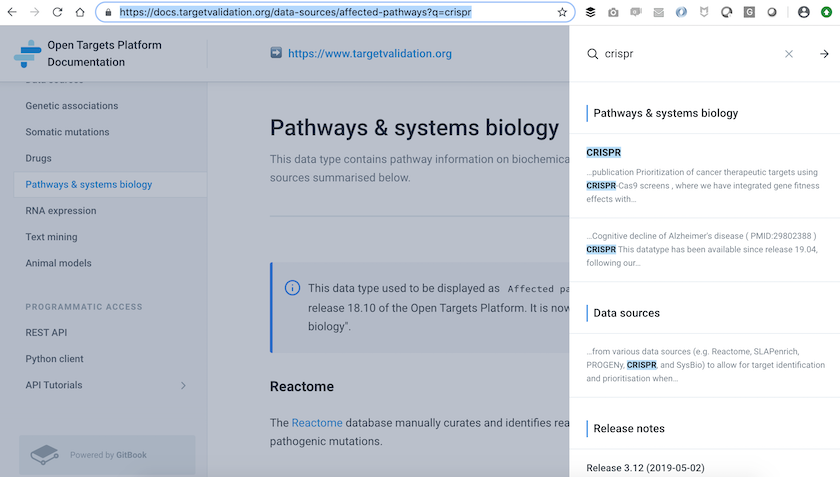This screenshot has width=840, height=477.
Task: Click the info circle icon in the notice
Action: click(x=292, y=288)
